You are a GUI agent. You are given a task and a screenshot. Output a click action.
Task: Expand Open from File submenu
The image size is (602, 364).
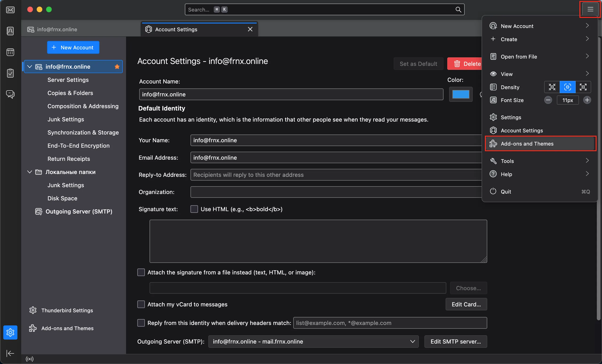539,56
